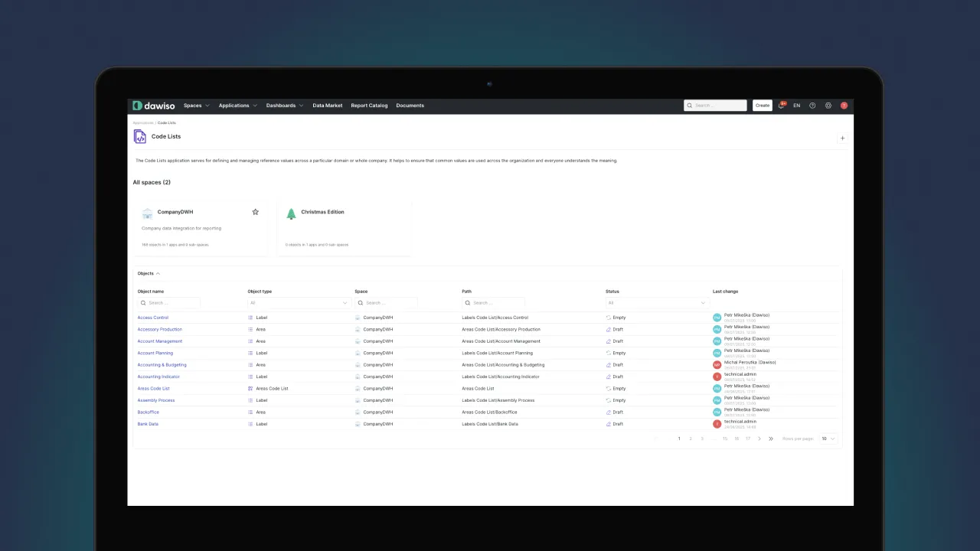Click the MP avatar in Accounting & Budgeting row

tap(717, 365)
